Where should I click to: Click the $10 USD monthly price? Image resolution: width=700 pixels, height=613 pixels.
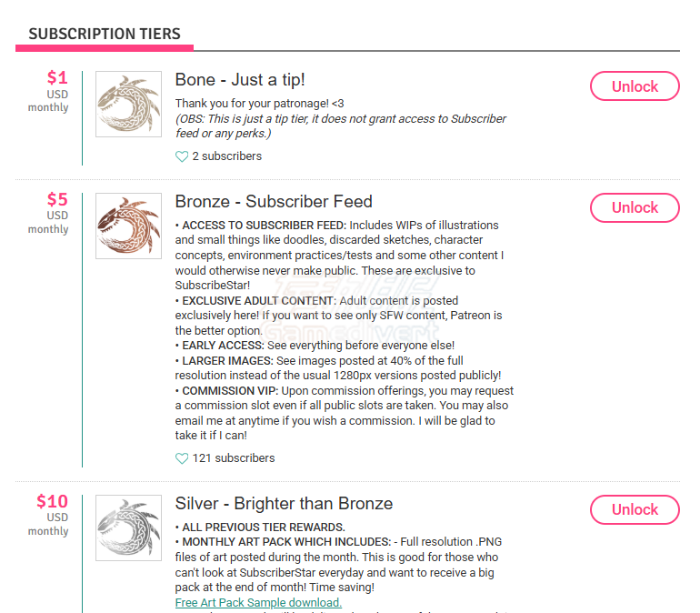tap(51, 516)
